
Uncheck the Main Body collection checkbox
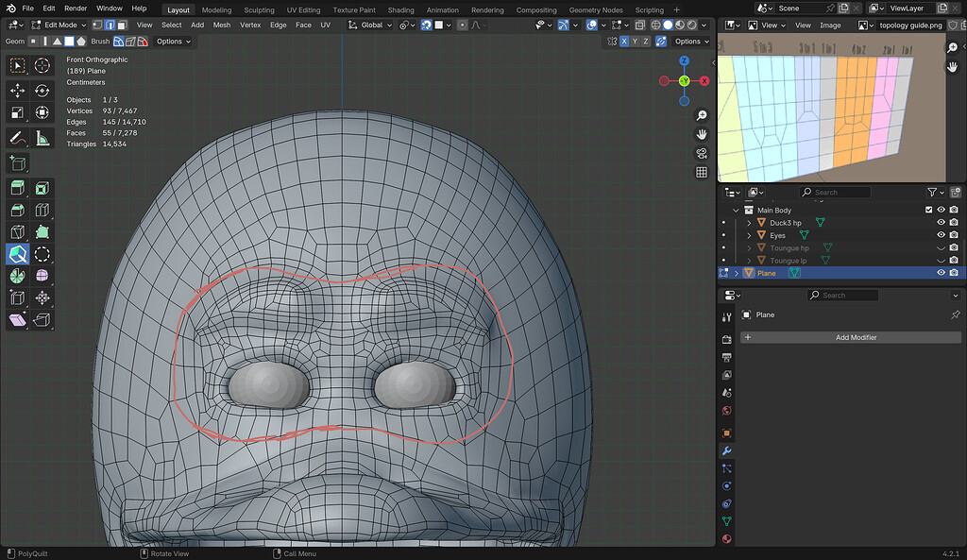point(928,210)
